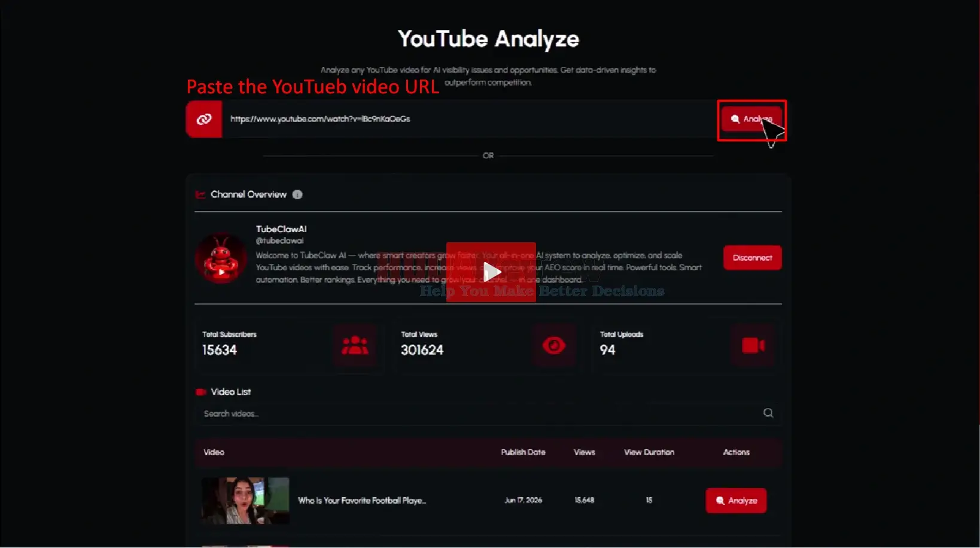Click the YouTube video URL input field
Viewport: 980px width, 548px height.
[x=469, y=119]
